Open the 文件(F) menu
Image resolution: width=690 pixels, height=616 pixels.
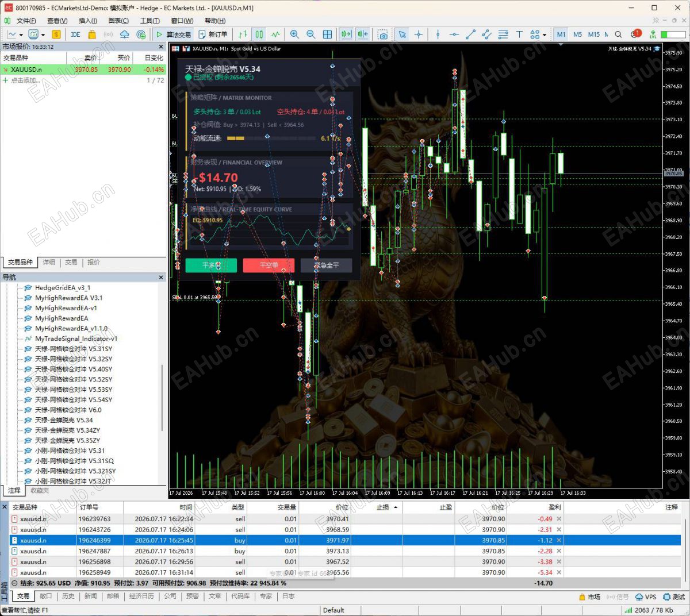pyautogui.click(x=26, y=21)
